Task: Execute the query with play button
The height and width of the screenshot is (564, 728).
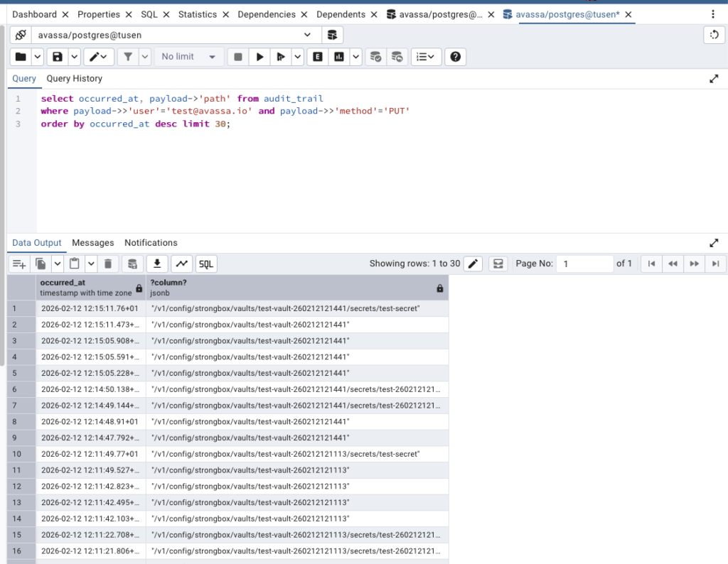Action: coord(259,57)
